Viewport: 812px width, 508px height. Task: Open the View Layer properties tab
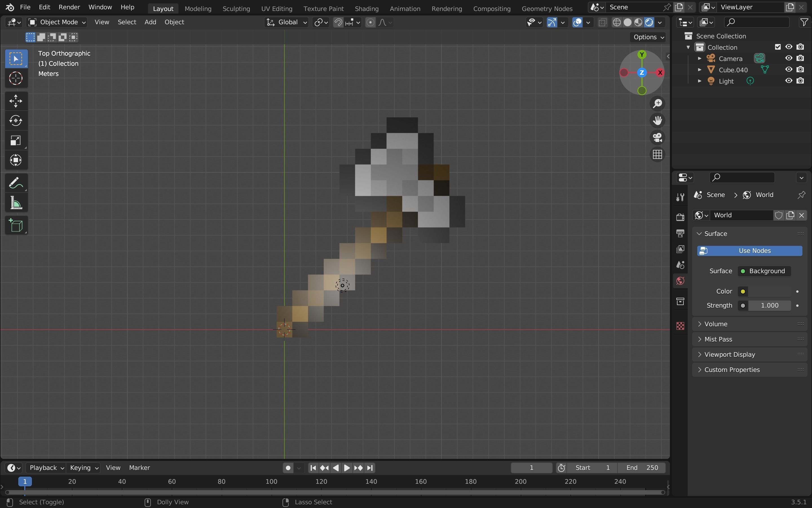pos(680,249)
